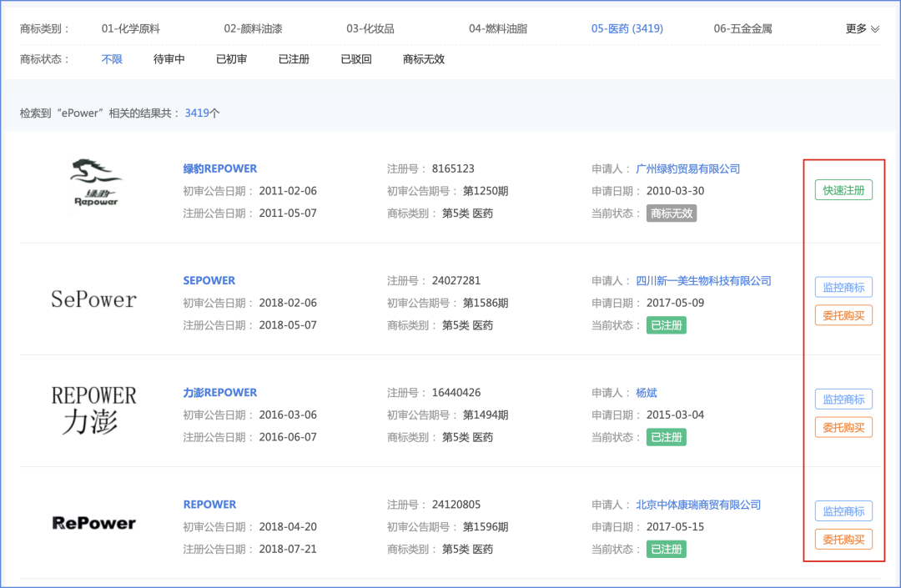901x588 pixels.
Task: Select category 02-颜料油漆
Action: (253, 28)
